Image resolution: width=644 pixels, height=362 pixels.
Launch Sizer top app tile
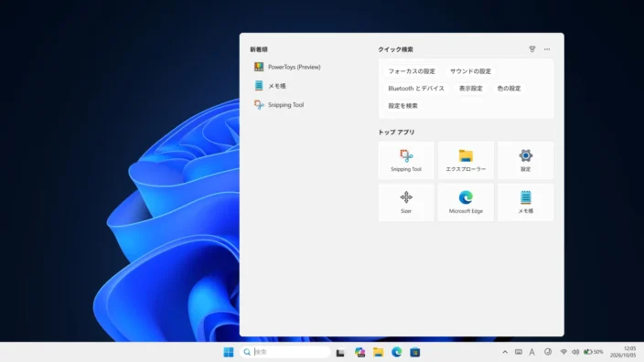pyautogui.click(x=406, y=202)
